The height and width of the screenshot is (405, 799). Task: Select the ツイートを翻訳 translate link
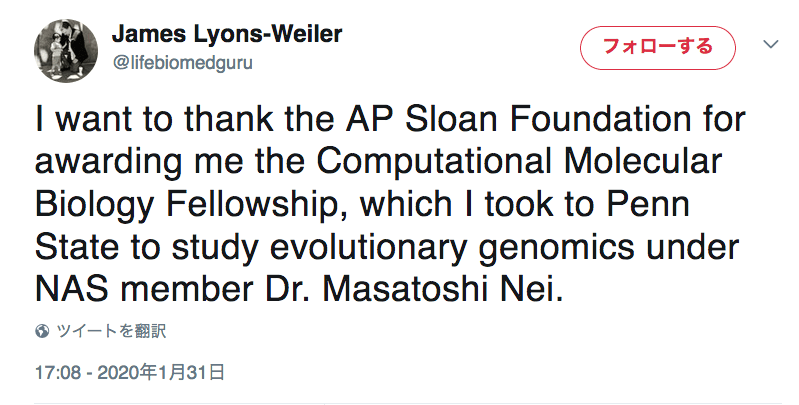pos(111,331)
